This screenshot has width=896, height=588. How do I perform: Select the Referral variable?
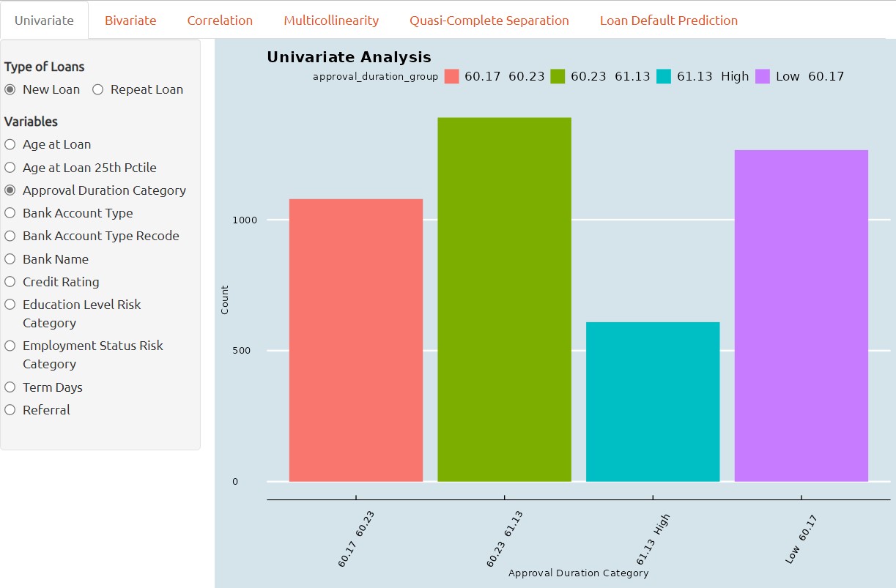click(x=10, y=410)
